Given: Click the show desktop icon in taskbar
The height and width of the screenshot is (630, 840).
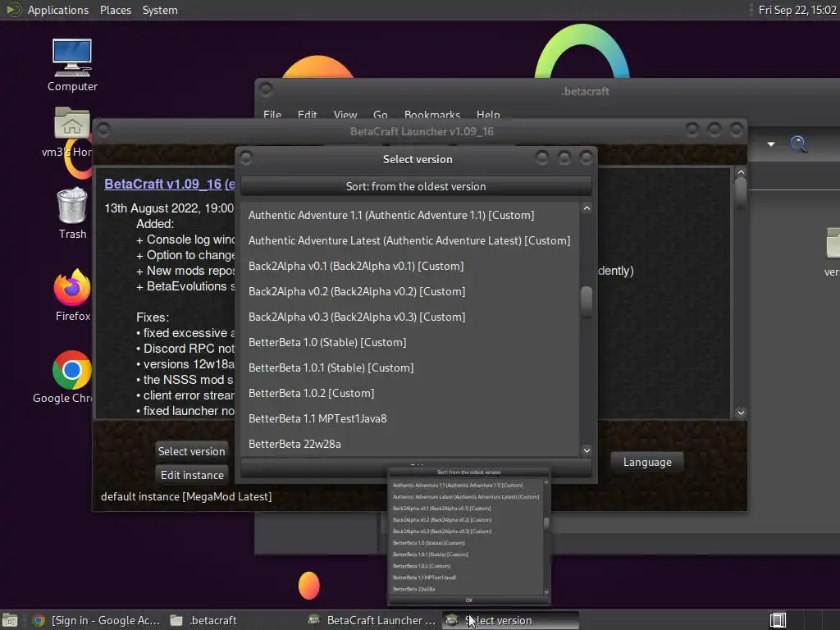Looking at the screenshot, I should [10, 620].
